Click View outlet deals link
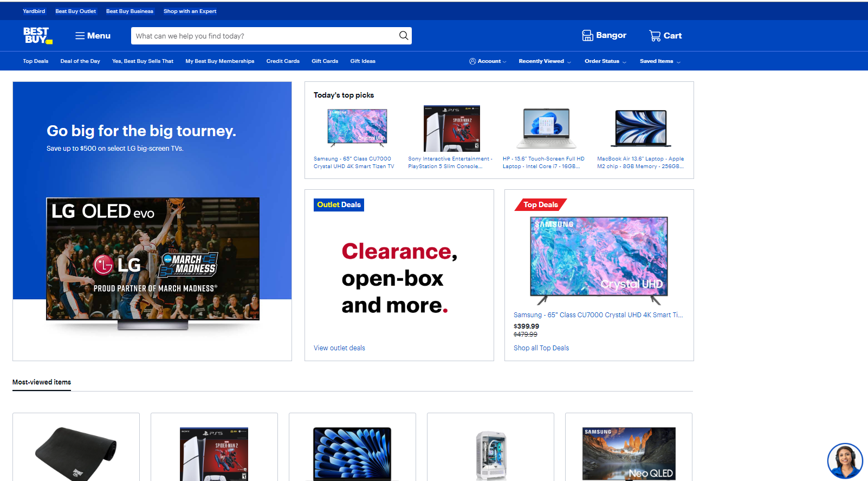This screenshot has width=868, height=481. coord(339,348)
